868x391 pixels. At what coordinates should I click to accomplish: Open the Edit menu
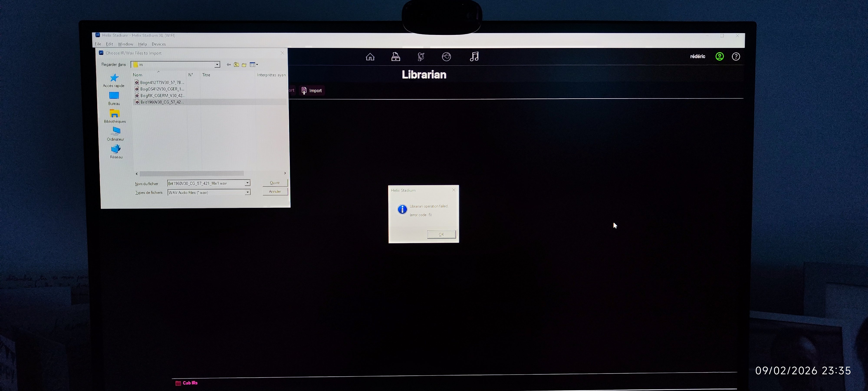pos(109,44)
